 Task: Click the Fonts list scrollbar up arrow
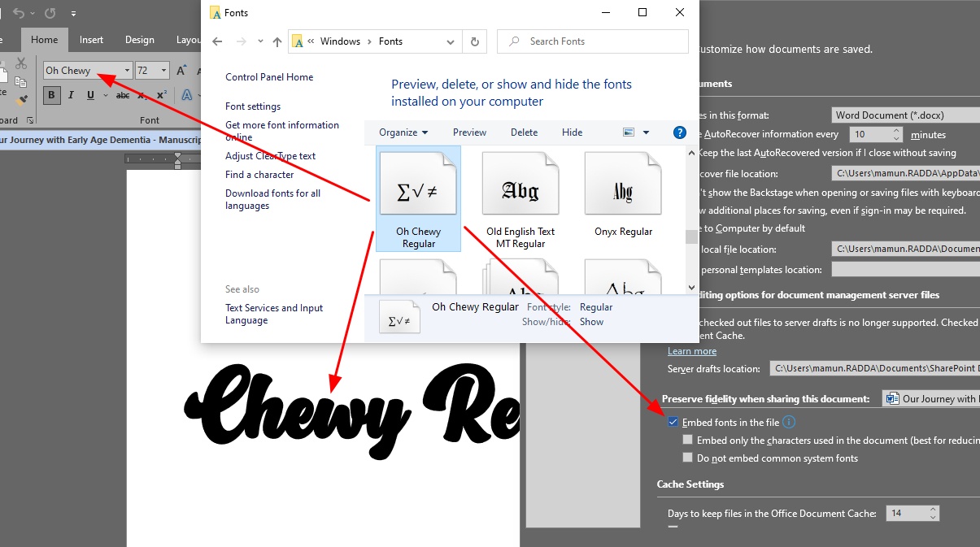692,153
